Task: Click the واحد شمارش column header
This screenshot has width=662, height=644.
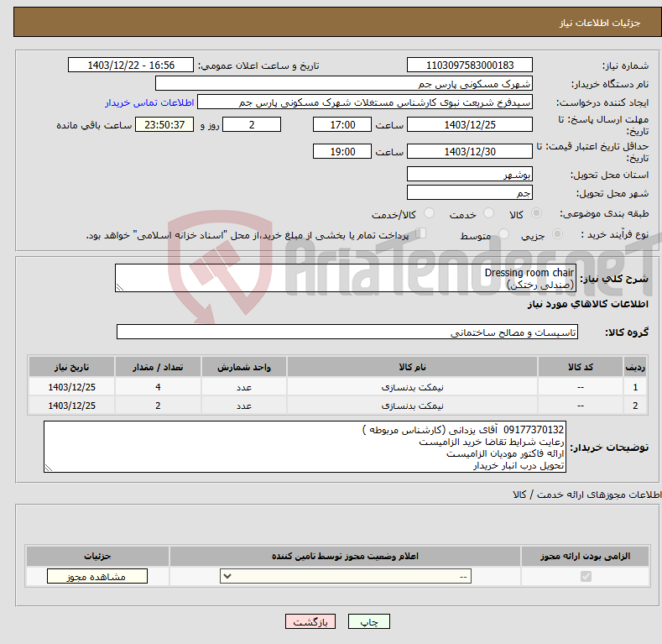Action: (244, 367)
